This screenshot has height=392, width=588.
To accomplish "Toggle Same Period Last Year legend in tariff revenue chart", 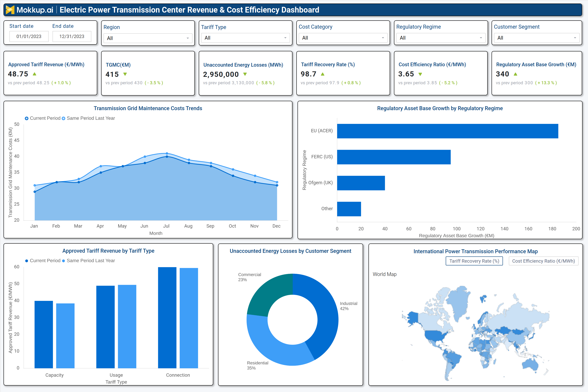I will click(88, 261).
